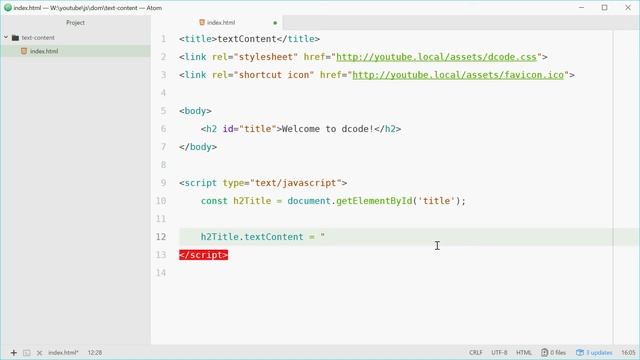This screenshot has width=640, height=360.
Task: Open the UTF-8 encoding selector
Action: pos(499,353)
